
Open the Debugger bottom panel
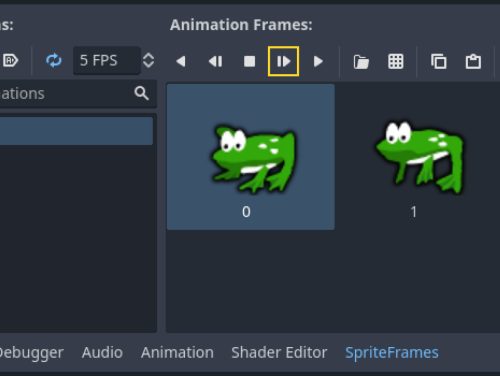(x=31, y=353)
